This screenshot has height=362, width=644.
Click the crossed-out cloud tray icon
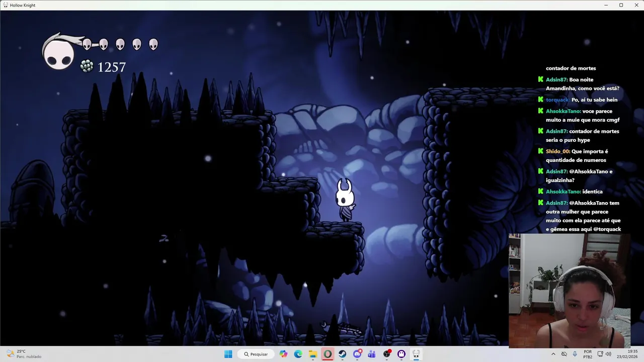[x=564, y=354]
